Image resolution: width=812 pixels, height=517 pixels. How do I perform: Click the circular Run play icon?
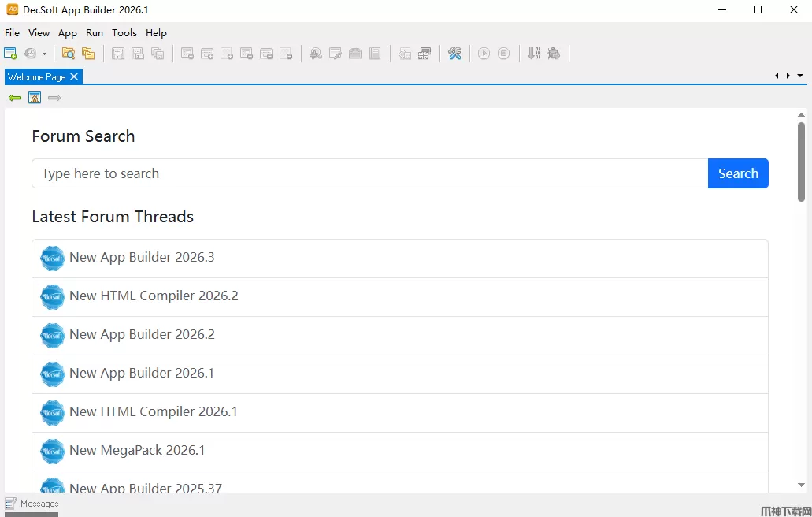(484, 53)
